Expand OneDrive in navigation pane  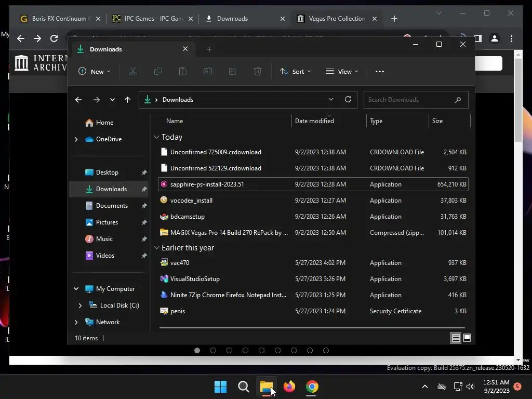point(76,139)
